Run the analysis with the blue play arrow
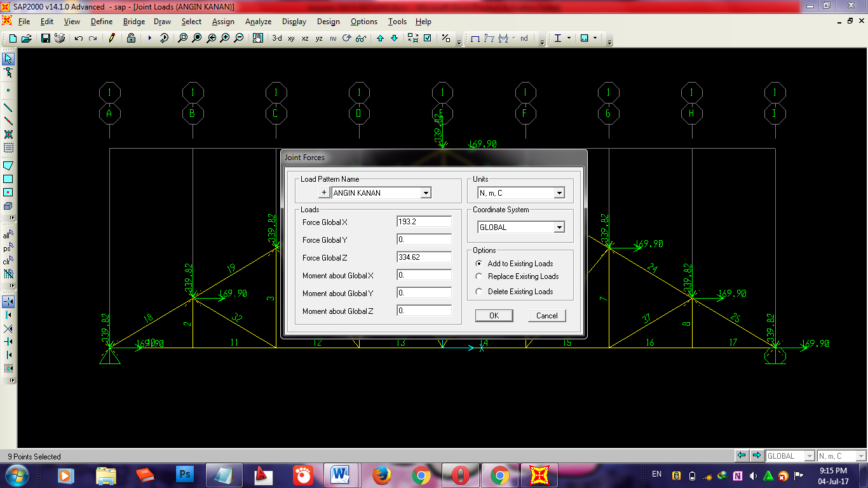Screen dimensions: 868x488 pos(150,38)
